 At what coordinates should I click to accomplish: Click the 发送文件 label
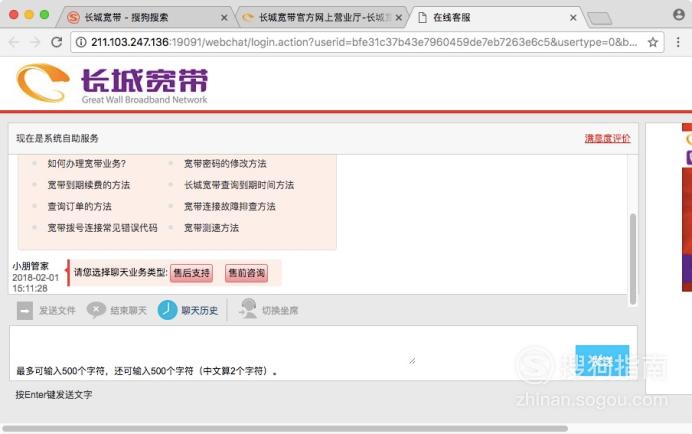pos(57,310)
